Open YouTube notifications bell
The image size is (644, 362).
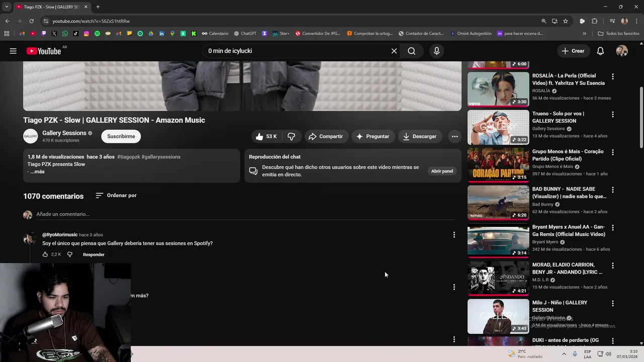(600, 51)
